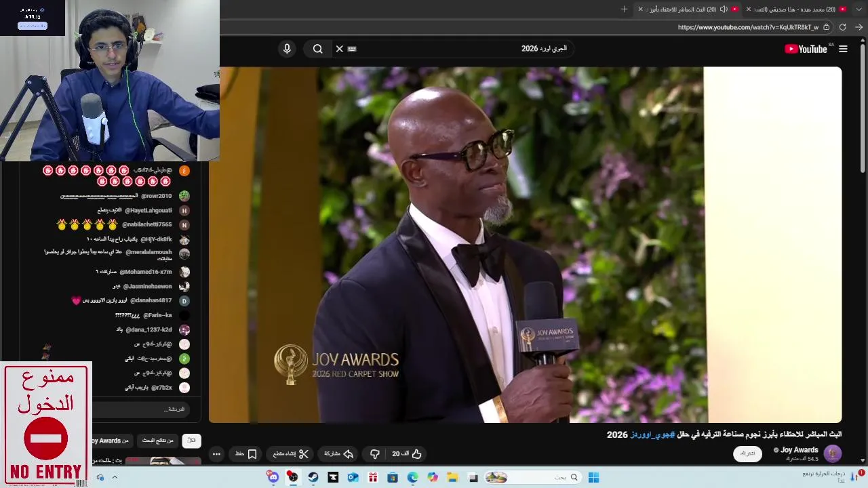Click the Subscribe button

point(747,453)
